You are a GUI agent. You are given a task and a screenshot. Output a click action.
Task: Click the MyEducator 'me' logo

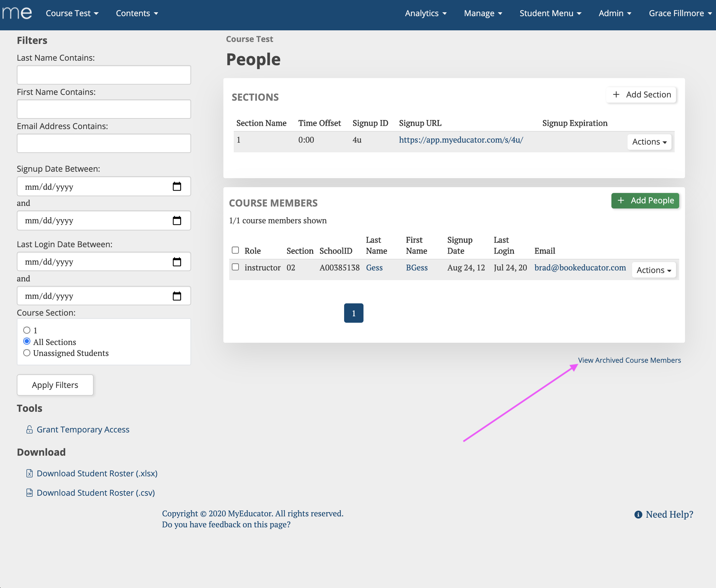point(17,13)
